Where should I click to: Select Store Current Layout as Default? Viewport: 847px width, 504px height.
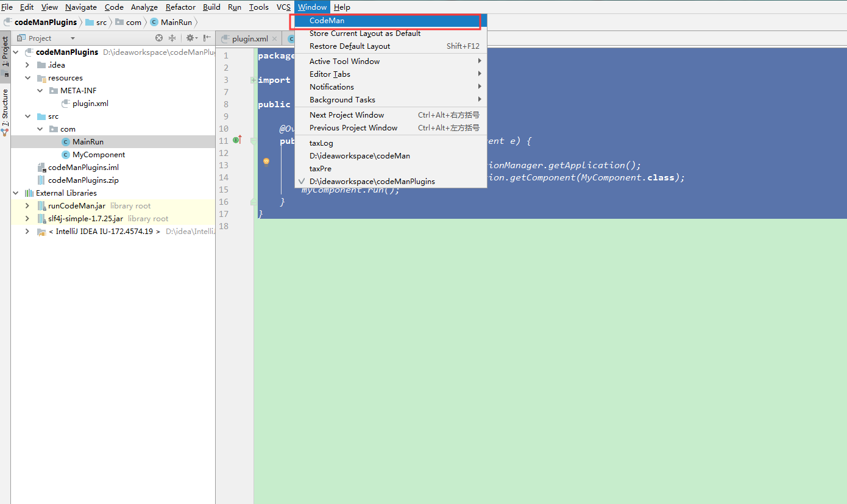(390, 34)
